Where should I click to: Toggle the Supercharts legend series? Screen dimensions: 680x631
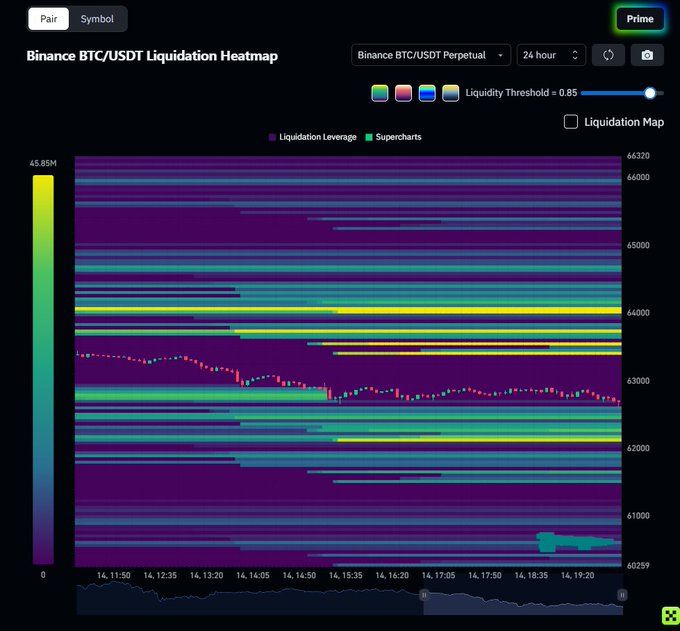[x=393, y=137]
